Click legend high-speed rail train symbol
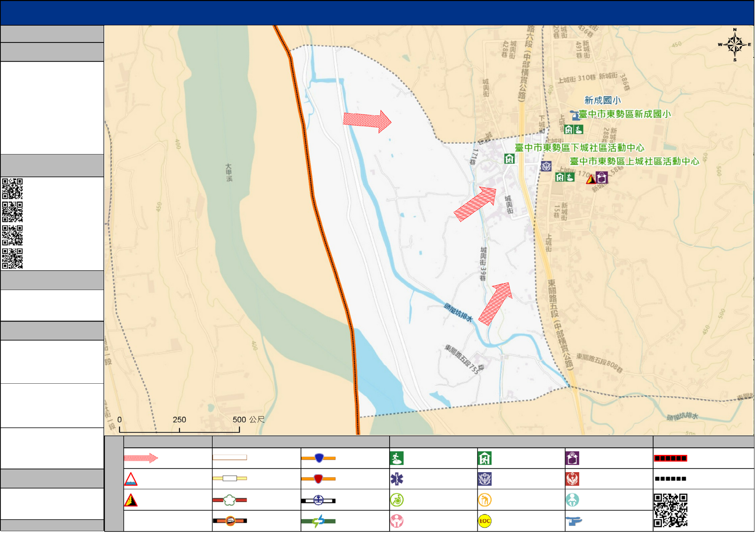Viewport: 756px width, 533px height. pos(230,521)
